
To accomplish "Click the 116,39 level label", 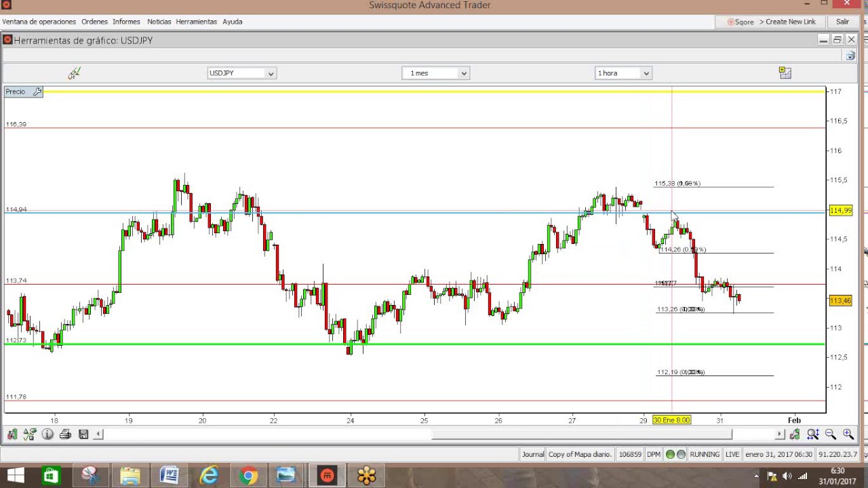I will pyautogui.click(x=16, y=124).
